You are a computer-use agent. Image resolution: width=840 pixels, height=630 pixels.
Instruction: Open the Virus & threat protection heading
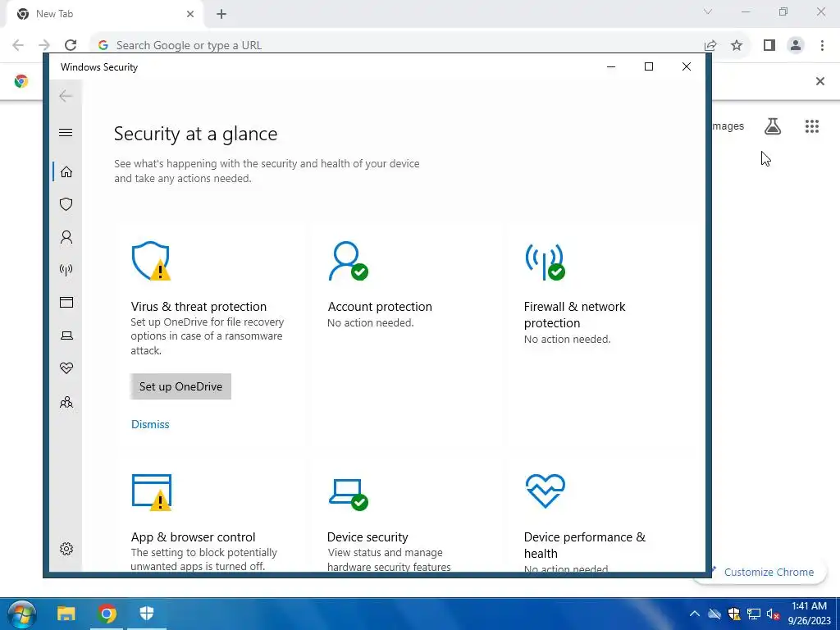click(199, 307)
